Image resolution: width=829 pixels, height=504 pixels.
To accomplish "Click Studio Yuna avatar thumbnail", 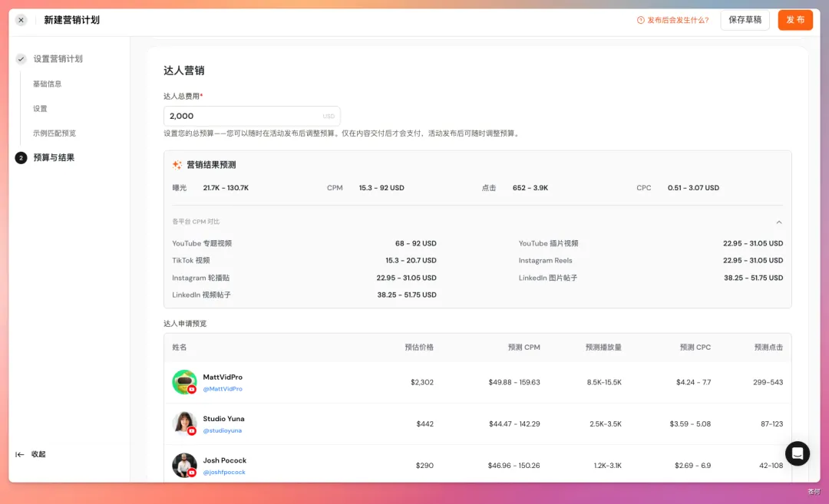I will point(184,423).
